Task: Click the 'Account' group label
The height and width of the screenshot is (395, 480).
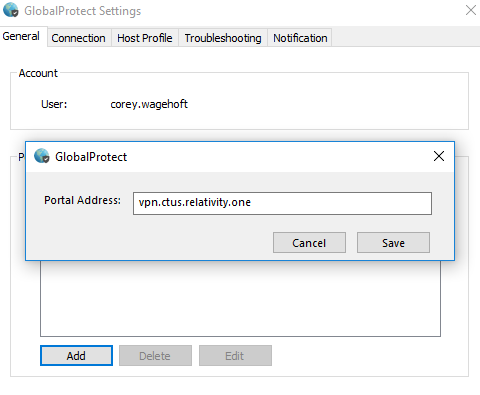Action: [38, 73]
